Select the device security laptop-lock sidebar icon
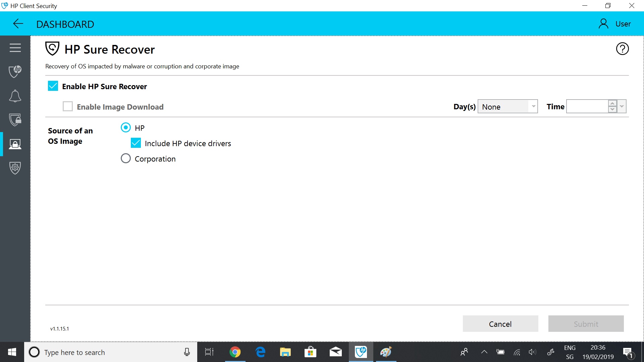 coord(15,144)
